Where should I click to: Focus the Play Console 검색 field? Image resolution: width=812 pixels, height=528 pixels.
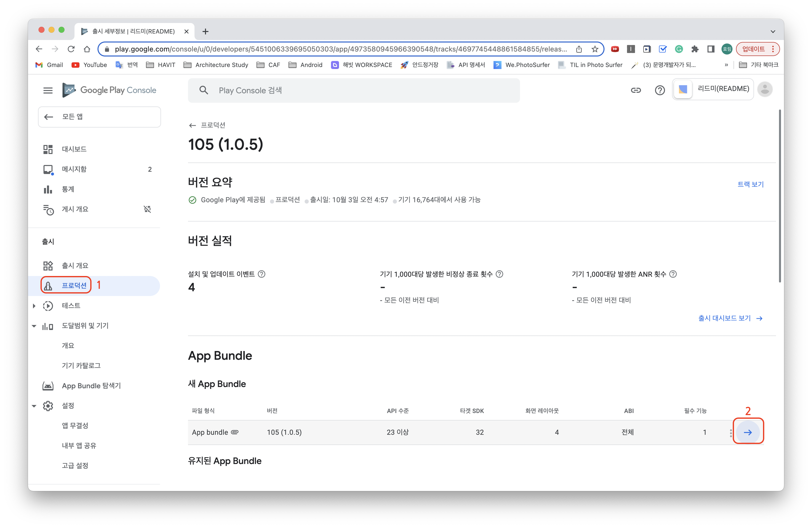click(x=353, y=90)
